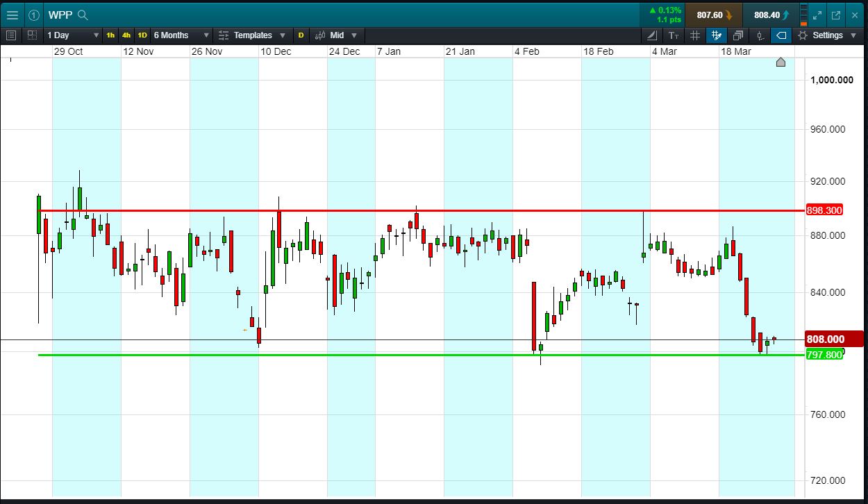
Task: Toggle the grid with pencil drawing mode
Action: 716,35
